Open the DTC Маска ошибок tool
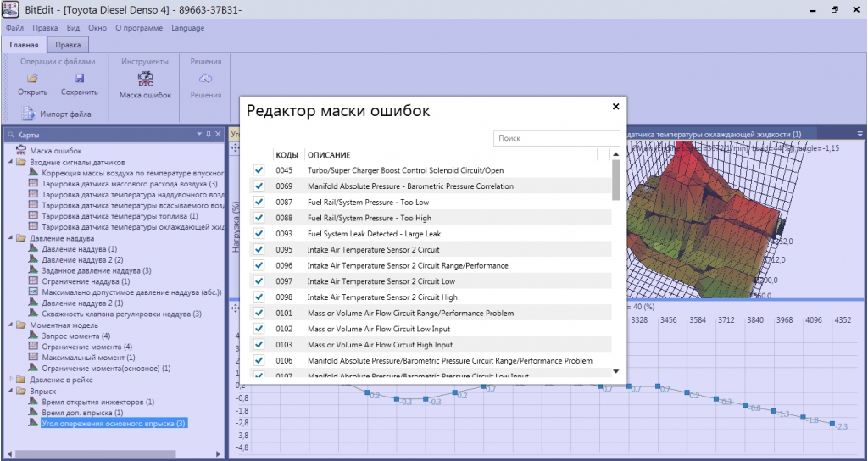The image size is (868, 461). click(145, 79)
